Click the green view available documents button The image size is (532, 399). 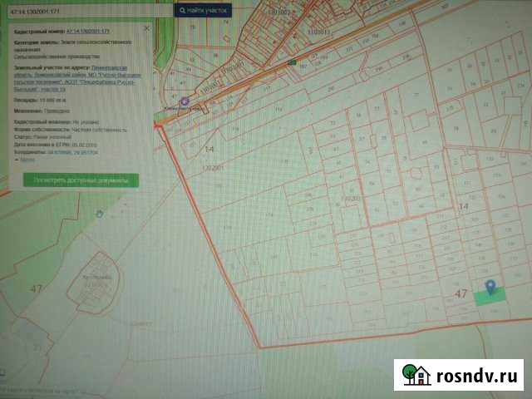coord(81,180)
